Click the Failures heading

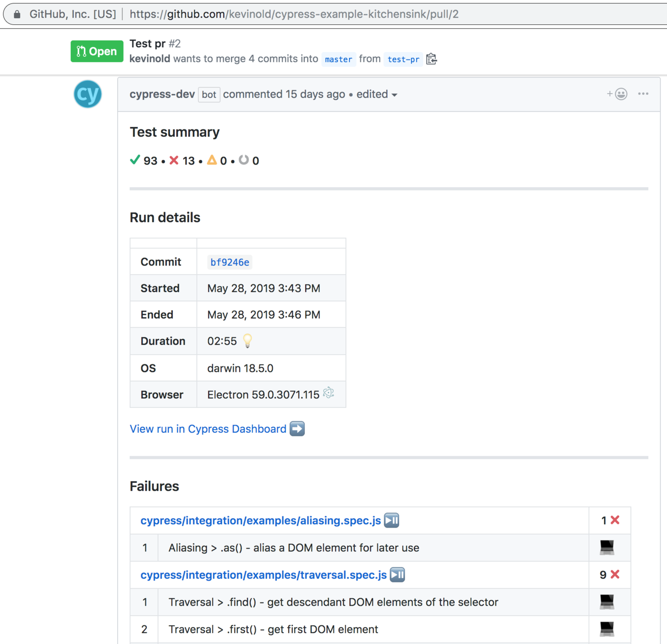point(154,486)
